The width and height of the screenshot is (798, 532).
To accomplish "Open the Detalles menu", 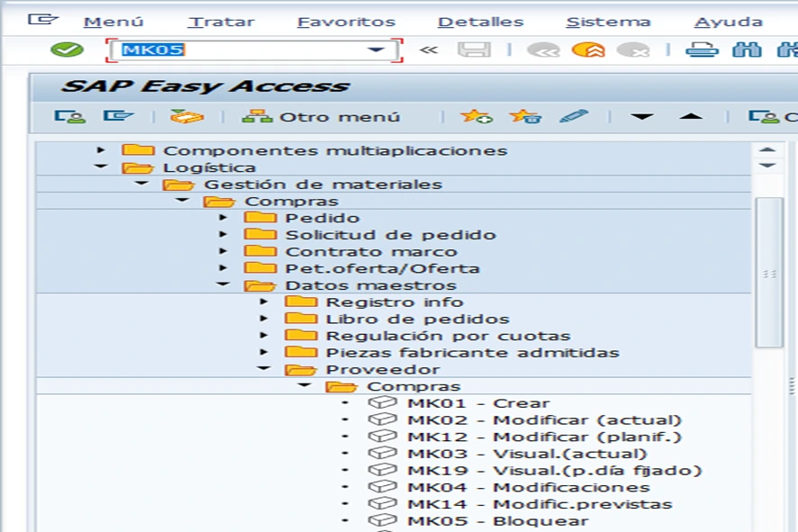I will click(x=480, y=22).
